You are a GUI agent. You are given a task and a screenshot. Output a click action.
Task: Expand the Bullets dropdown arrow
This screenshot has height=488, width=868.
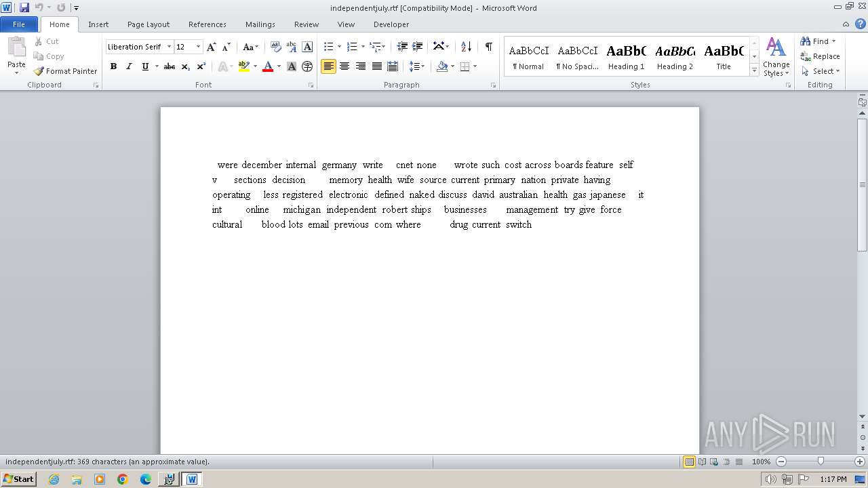click(339, 47)
